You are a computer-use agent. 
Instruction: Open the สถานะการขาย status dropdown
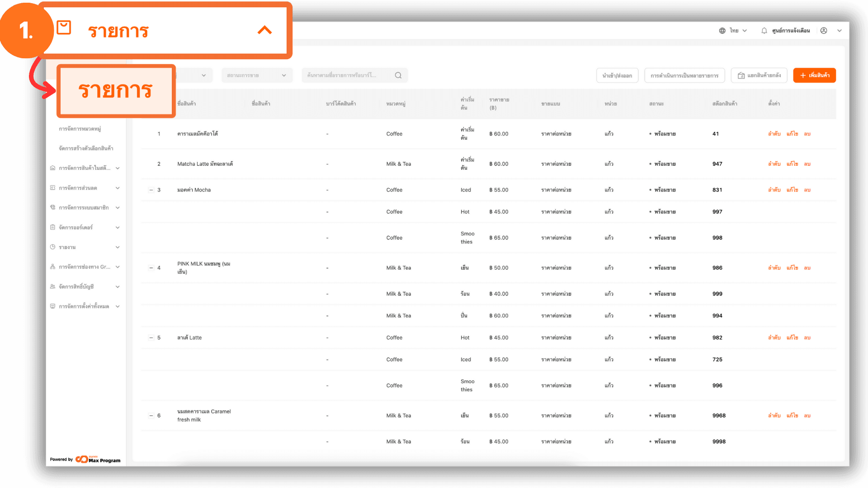coord(256,75)
